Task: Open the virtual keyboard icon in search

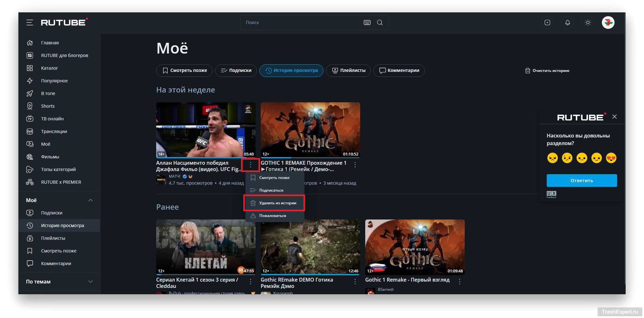Action: coord(367,22)
